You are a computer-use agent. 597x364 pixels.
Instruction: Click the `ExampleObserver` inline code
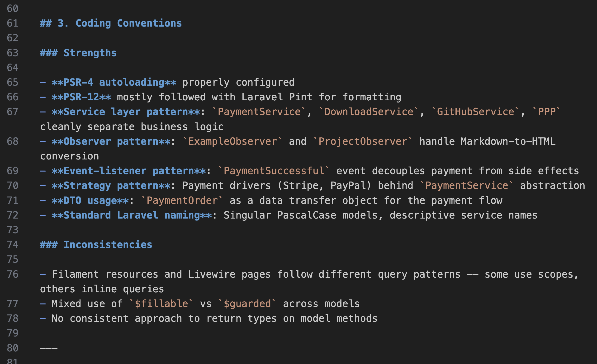click(x=232, y=141)
